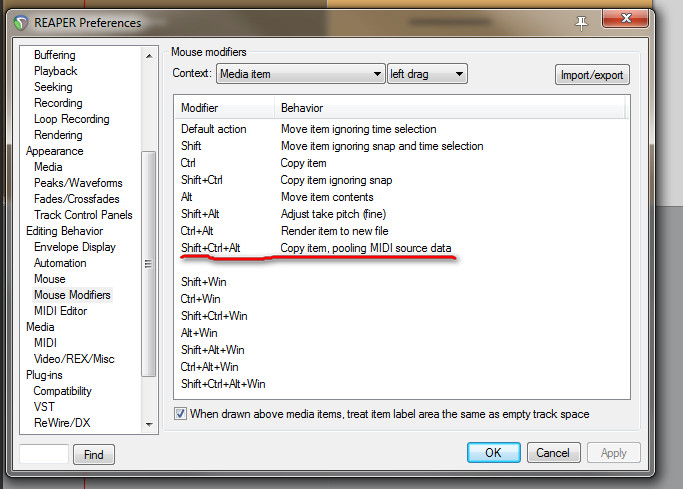
Task: Select Editing Behavior in the tree
Action: click(64, 231)
